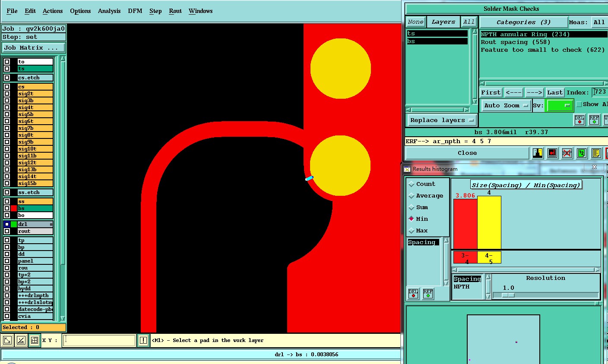
Task: Click the Last result button
Action: coord(555,92)
